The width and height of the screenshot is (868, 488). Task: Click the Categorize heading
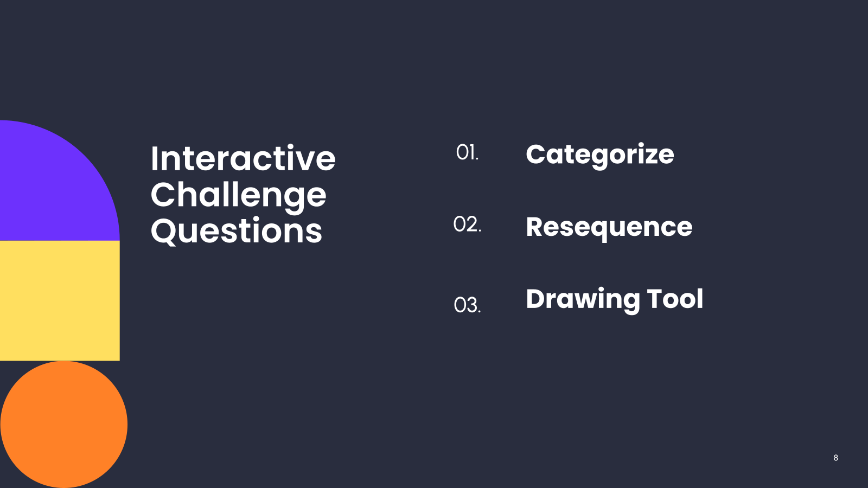click(x=600, y=155)
